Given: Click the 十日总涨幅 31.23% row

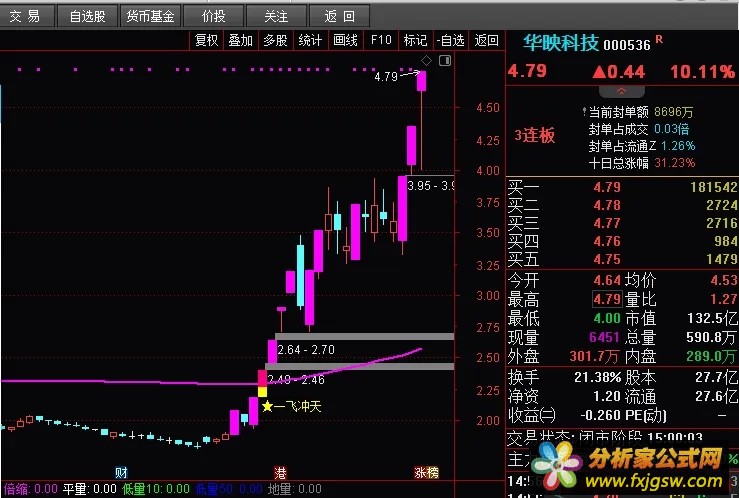Looking at the screenshot, I should 642,163.
